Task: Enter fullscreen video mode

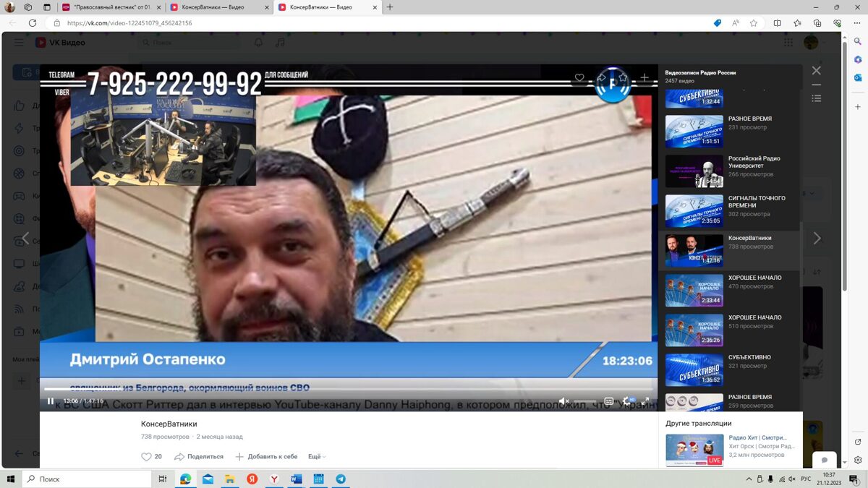Action: (x=645, y=401)
